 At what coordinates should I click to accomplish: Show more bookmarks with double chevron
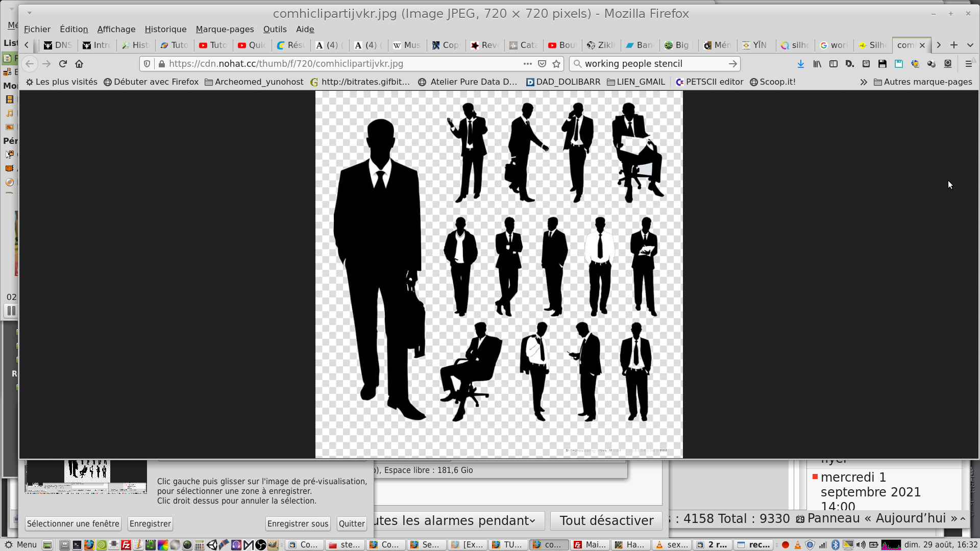pyautogui.click(x=863, y=82)
